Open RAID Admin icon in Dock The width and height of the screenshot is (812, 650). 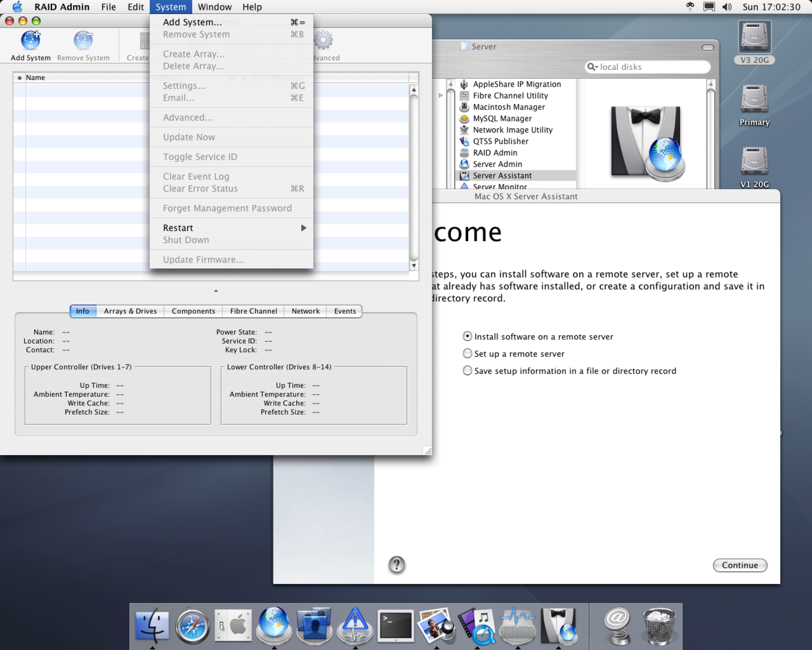click(517, 626)
